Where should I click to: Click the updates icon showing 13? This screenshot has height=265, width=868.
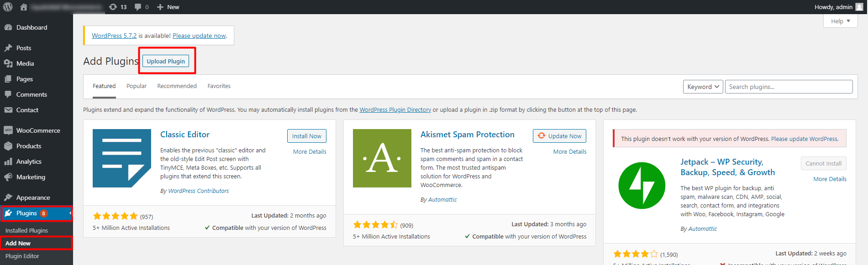(118, 7)
